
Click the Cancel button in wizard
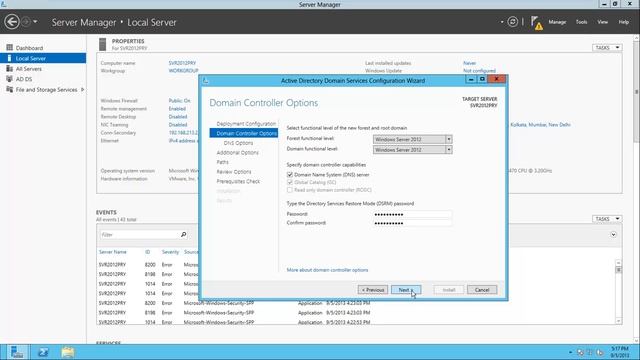coord(482,290)
